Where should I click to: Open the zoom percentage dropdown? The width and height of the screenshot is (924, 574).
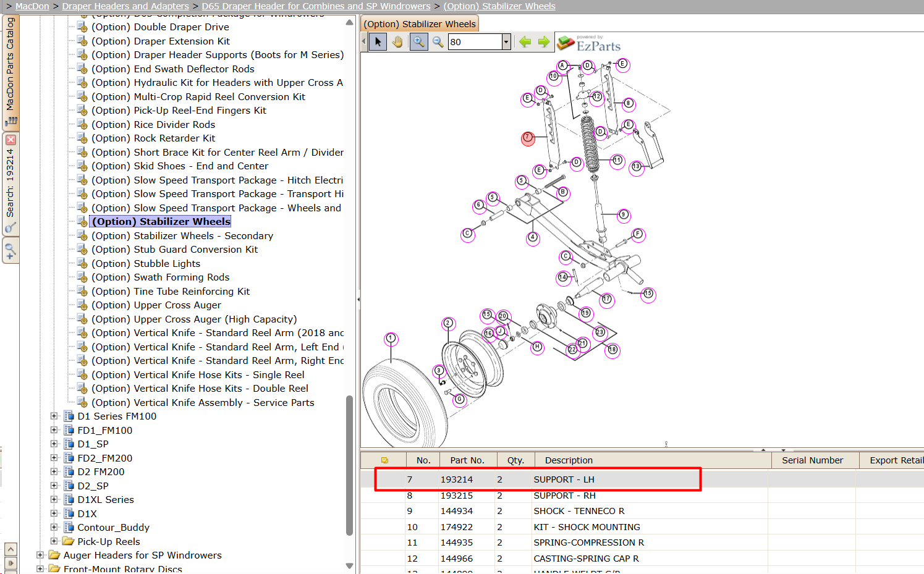(506, 42)
